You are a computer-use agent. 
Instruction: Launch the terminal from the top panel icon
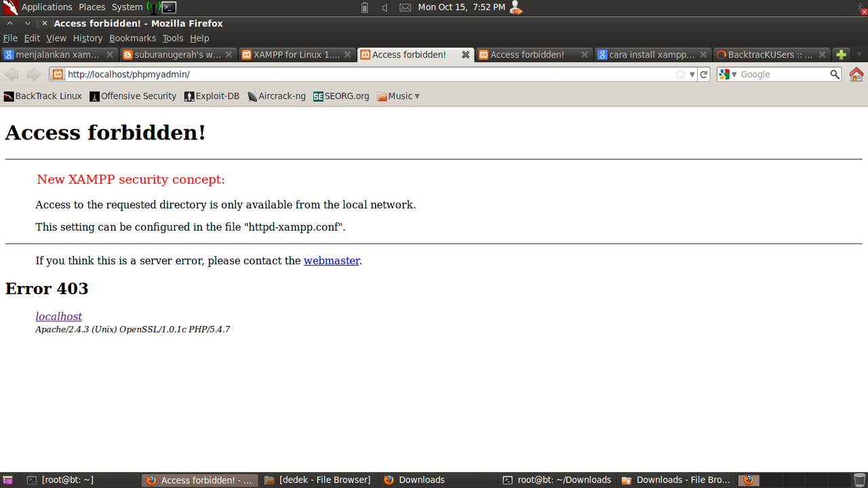click(169, 7)
